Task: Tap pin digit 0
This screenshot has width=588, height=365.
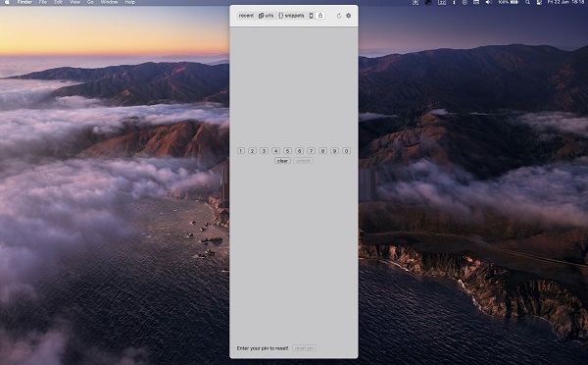Action: tap(347, 150)
